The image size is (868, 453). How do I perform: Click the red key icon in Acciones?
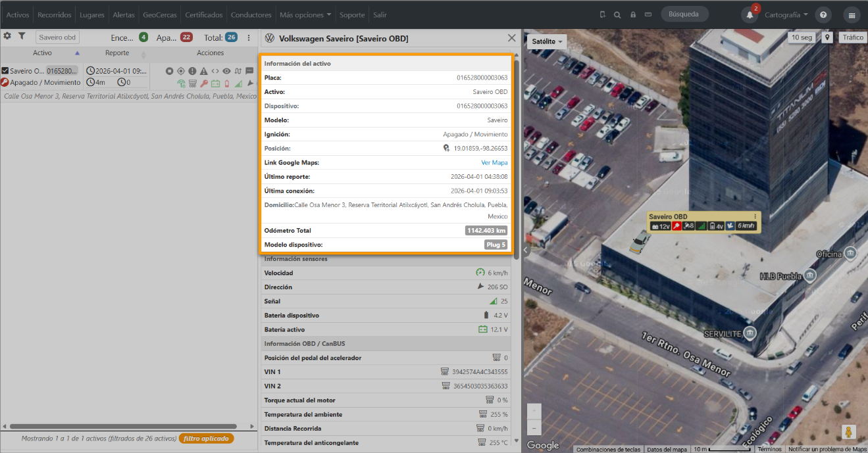point(204,83)
